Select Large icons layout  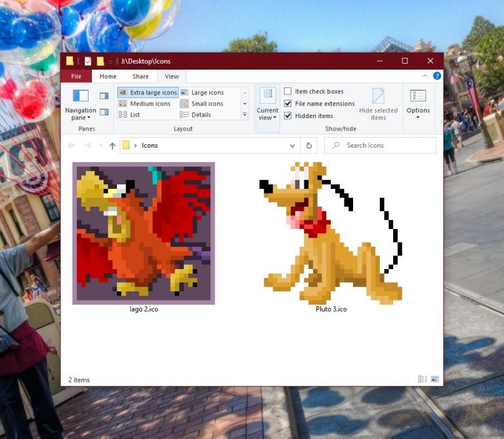[203, 93]
